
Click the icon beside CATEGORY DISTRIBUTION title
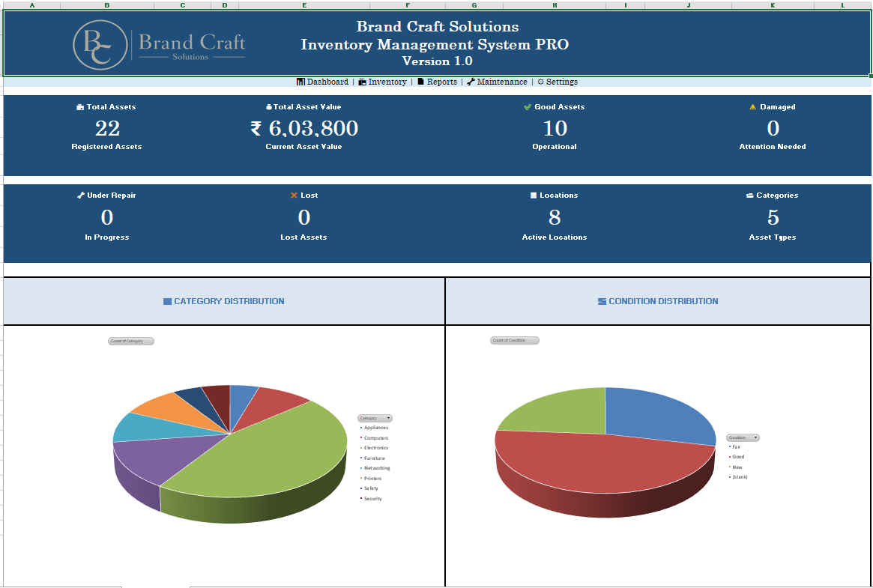[x=167, y=302]
